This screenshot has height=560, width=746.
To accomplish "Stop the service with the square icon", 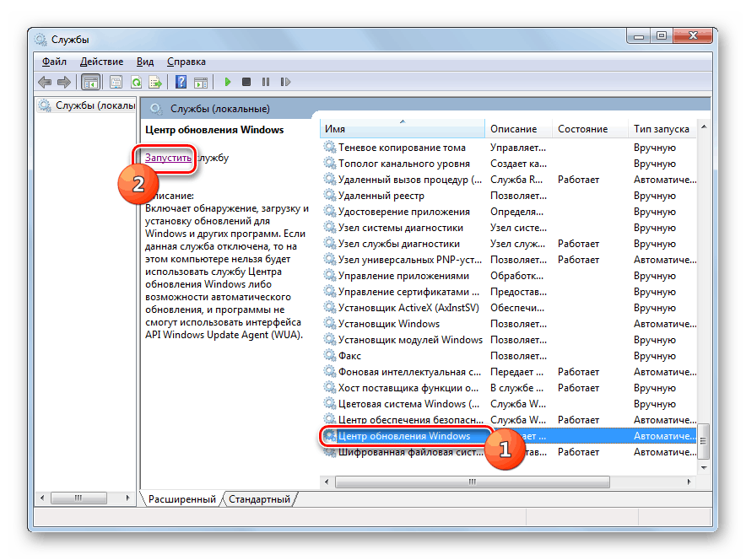I will (x=246, y=82).
